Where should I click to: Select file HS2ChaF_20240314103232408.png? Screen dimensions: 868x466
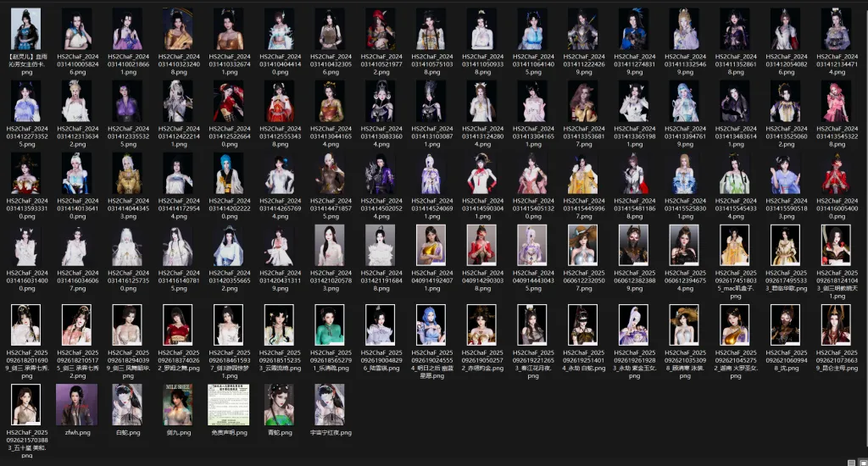tap(178, 29)
